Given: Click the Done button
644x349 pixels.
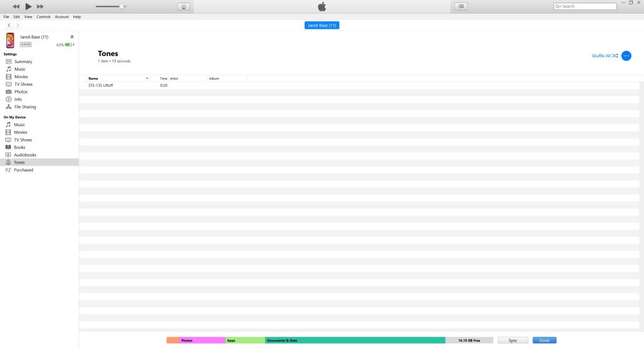Looking at the screenshot, I should point(544,341).
